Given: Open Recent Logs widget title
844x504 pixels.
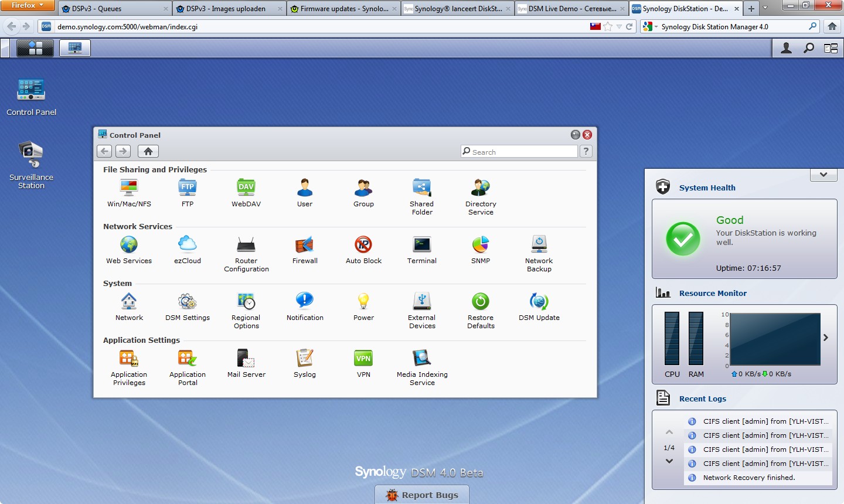Looking at the screenshot, I should tap(702, 399).
